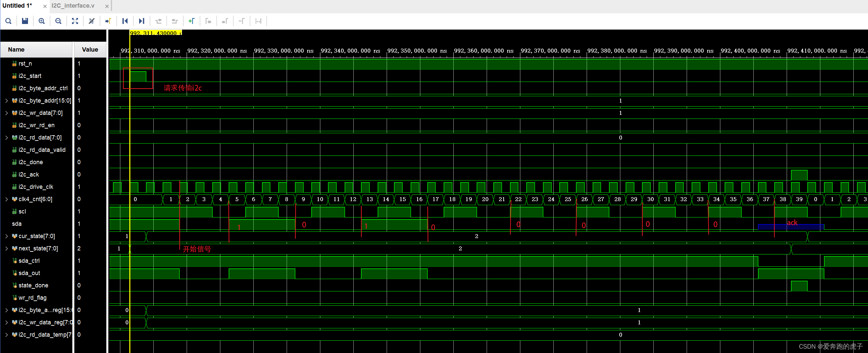
Task: Switch to the Untitled 1* tab
Action: tap(17, 6)
